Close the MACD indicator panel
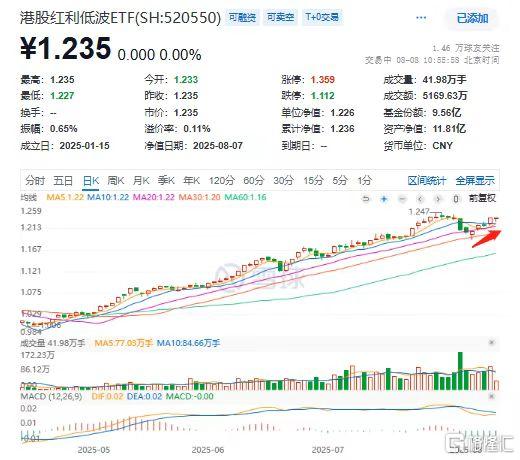This screenshot has height=460, width=520. (x=492, y=396)
